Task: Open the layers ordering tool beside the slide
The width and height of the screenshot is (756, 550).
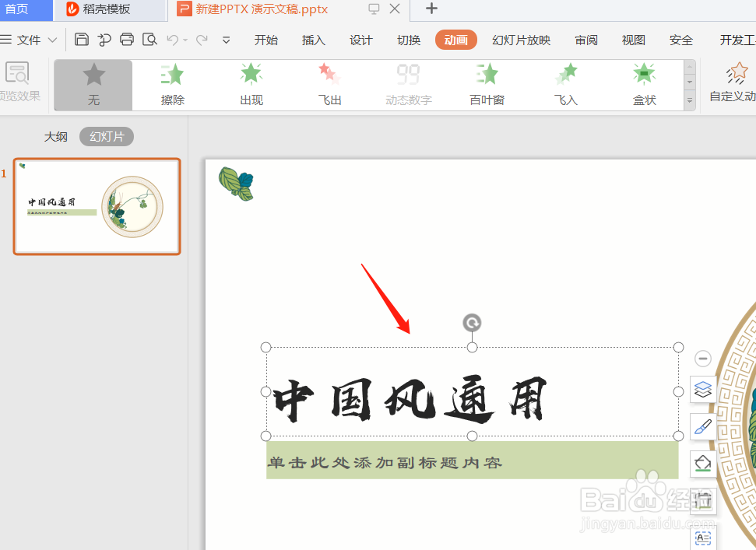Action: pos(702,390)
